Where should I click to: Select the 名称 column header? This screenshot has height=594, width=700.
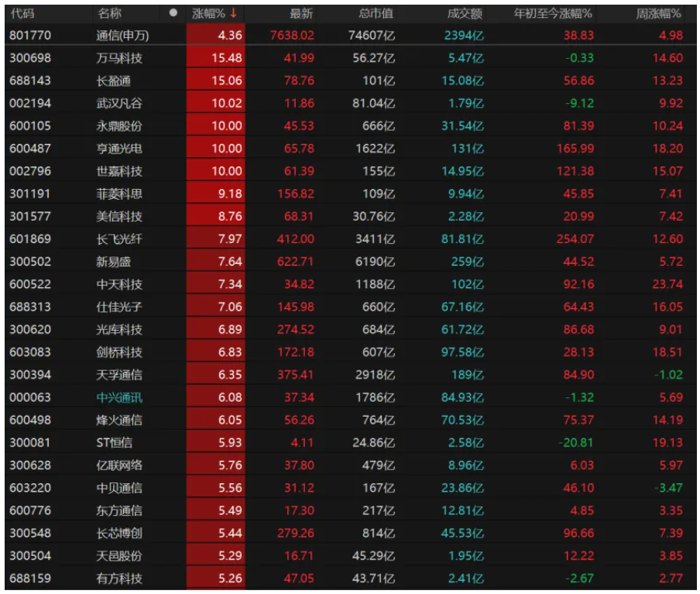point(110,13)
